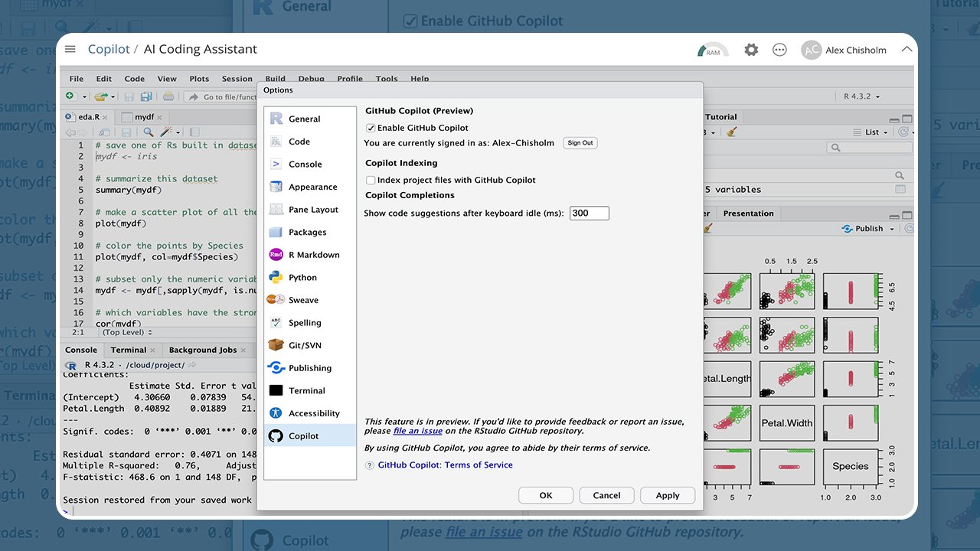Click the keyboard idle milliseconds field
Screen dimensions: 980x551
(589, 213)
